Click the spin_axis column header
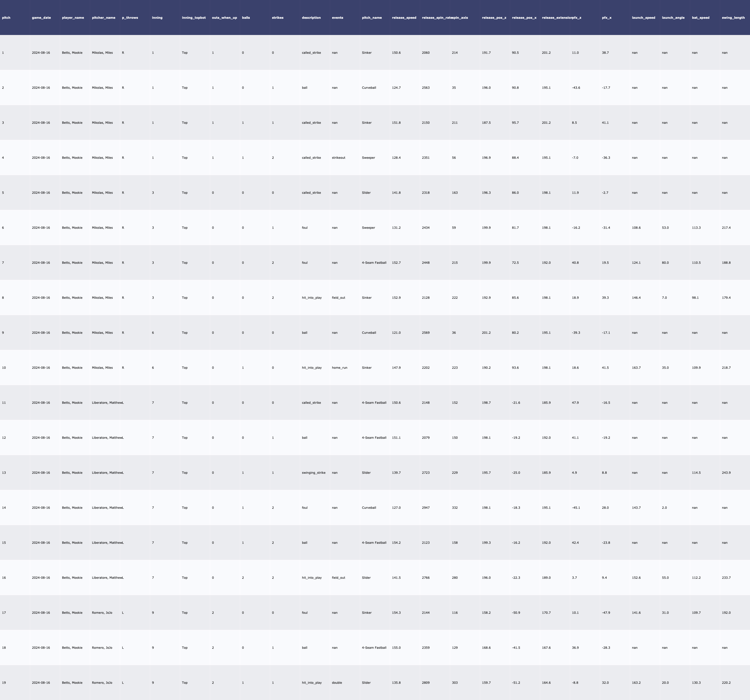 pos(460,18)
